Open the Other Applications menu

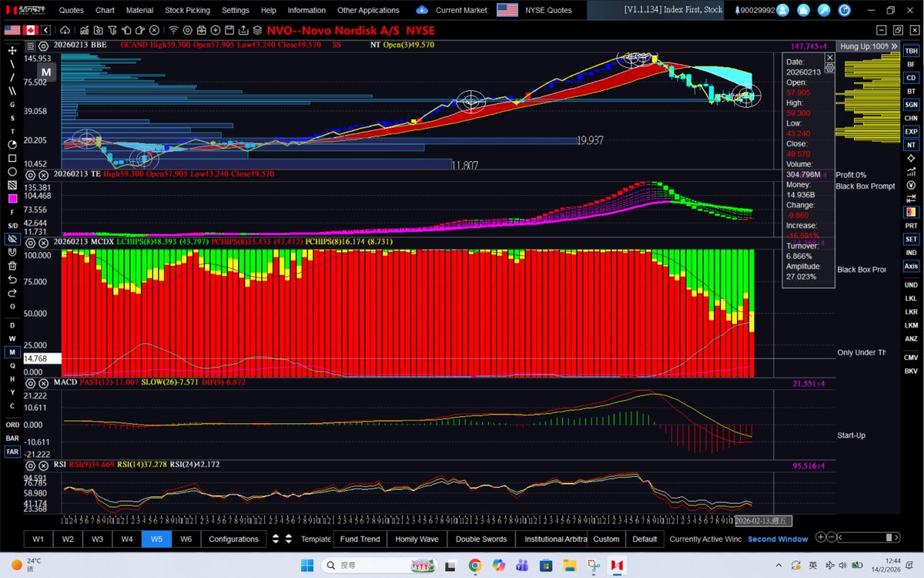[368, 10]
